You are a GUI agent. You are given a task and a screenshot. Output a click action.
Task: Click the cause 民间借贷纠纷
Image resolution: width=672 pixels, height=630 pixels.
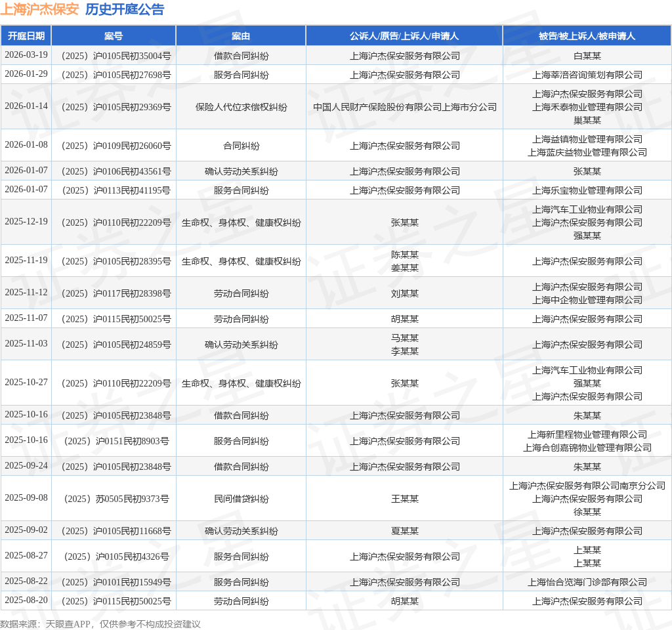tap(241, 499)
